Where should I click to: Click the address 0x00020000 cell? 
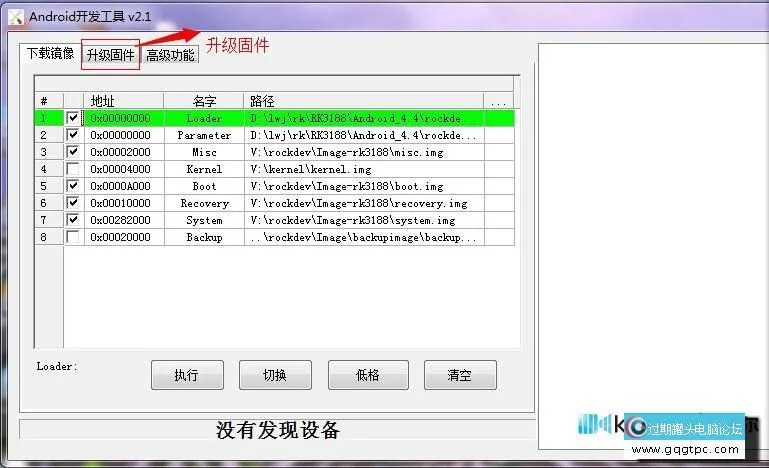coord(124,237)
